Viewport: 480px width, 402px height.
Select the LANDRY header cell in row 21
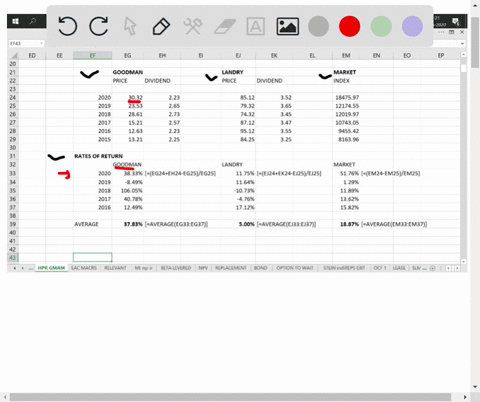[238, 72]
